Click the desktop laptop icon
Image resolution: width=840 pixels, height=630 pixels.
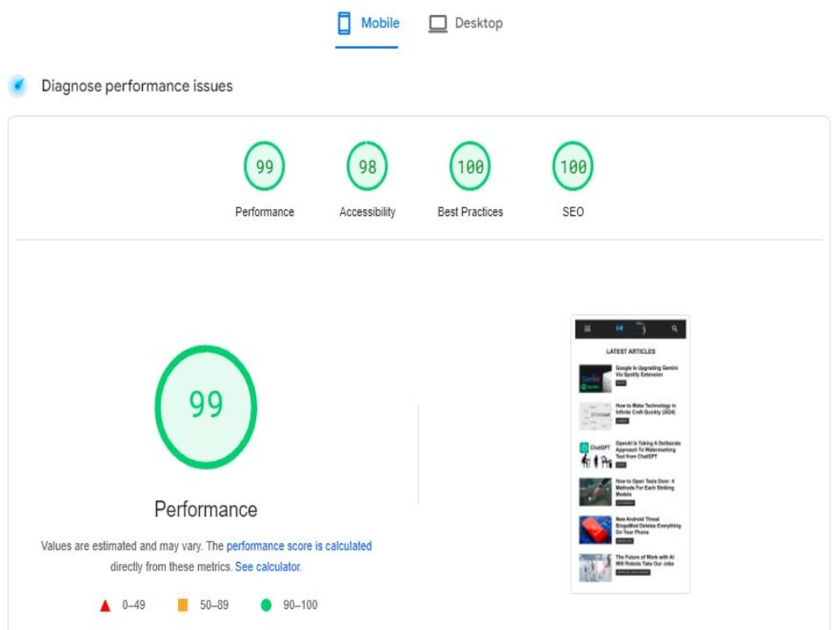(438, 24)
